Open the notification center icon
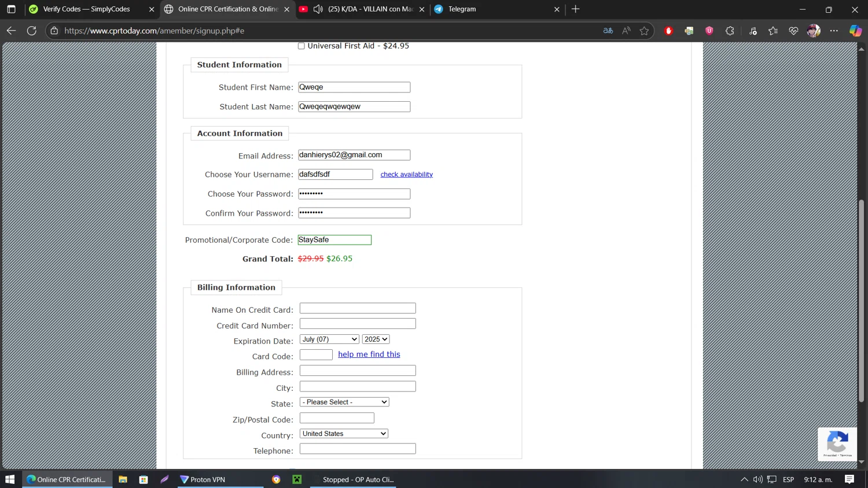Screen dimensions: 868x488 [849, 479]
